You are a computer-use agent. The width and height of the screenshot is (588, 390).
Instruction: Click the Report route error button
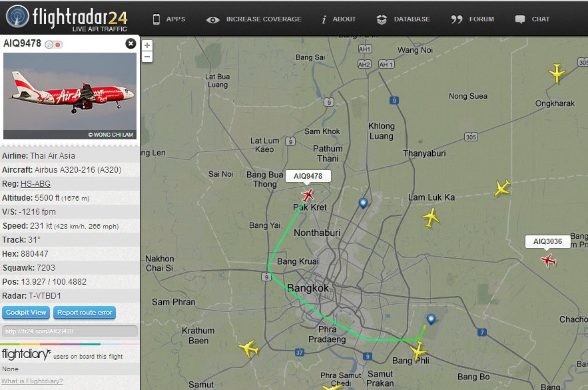tap(85, 312)
